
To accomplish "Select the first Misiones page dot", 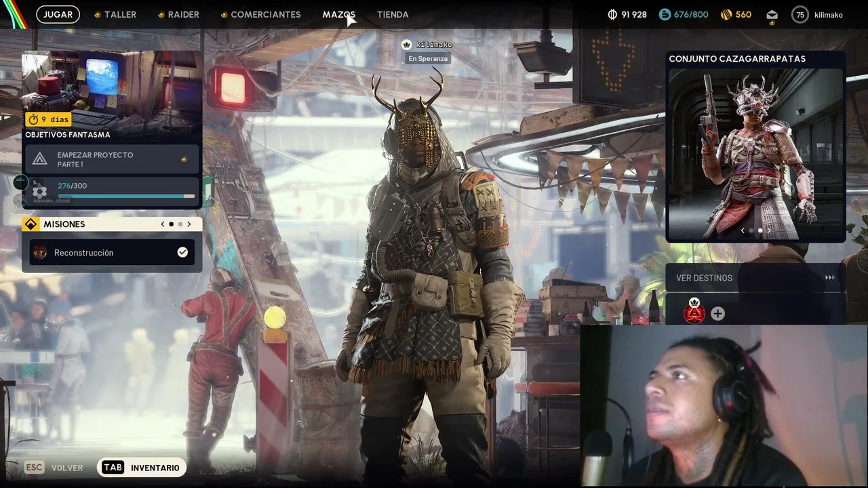I will click(171, 224).
